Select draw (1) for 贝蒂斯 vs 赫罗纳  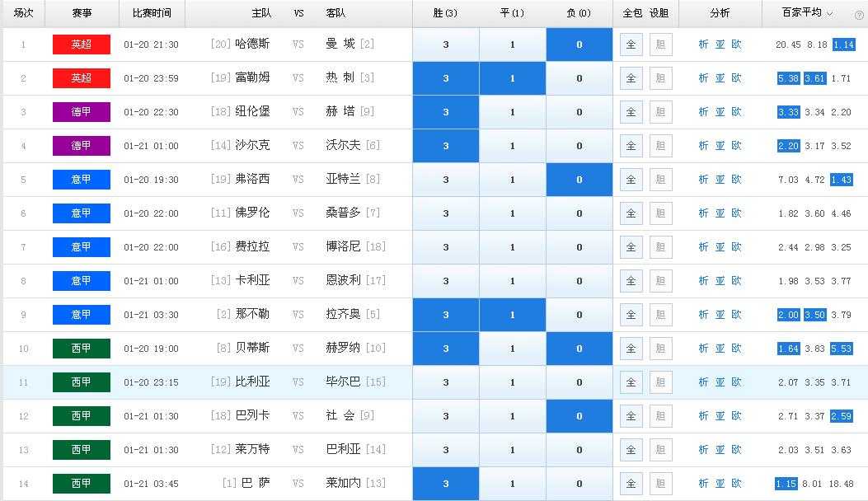[513, 349]
